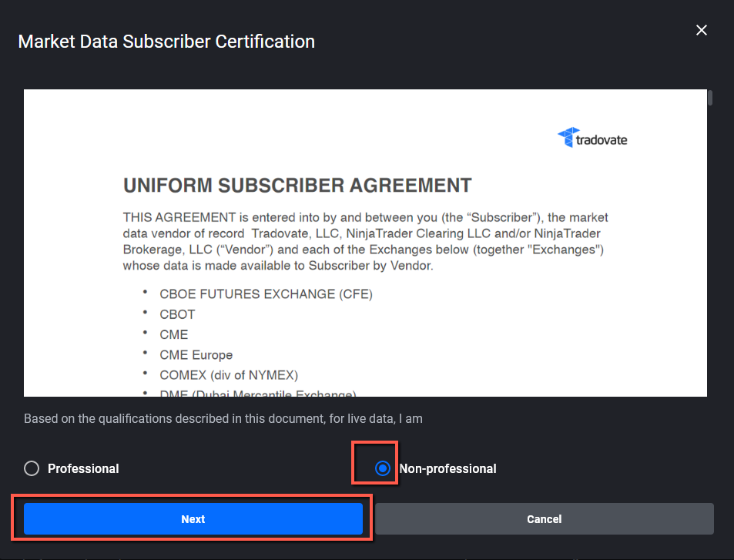
Task: Click the COMEX (div of NYMEX) item
Action: pos(229,375)
